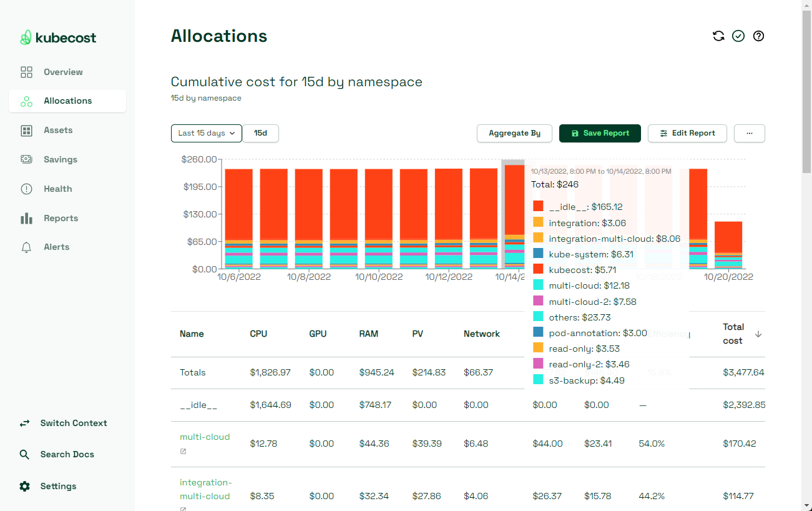The height and width of the screenshot is (511, 812).
Task: Click the Kubecost logo
Action: [x=58, y=38]
